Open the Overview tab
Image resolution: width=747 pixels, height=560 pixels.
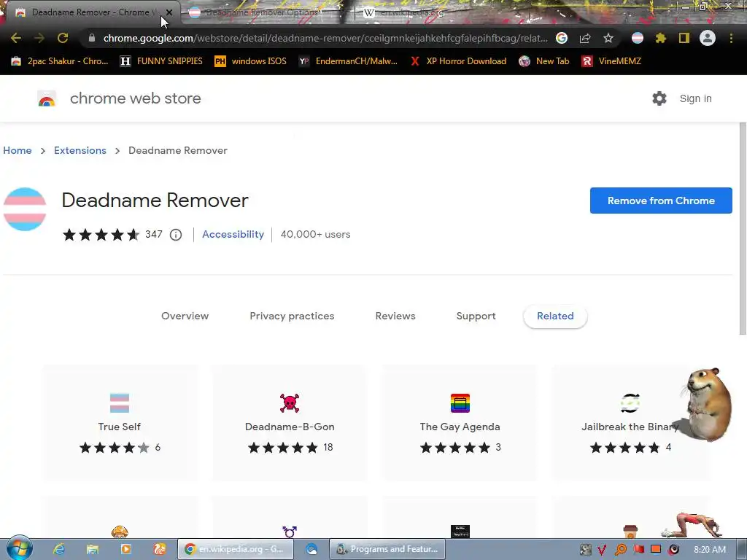click(x=185, y=316)
